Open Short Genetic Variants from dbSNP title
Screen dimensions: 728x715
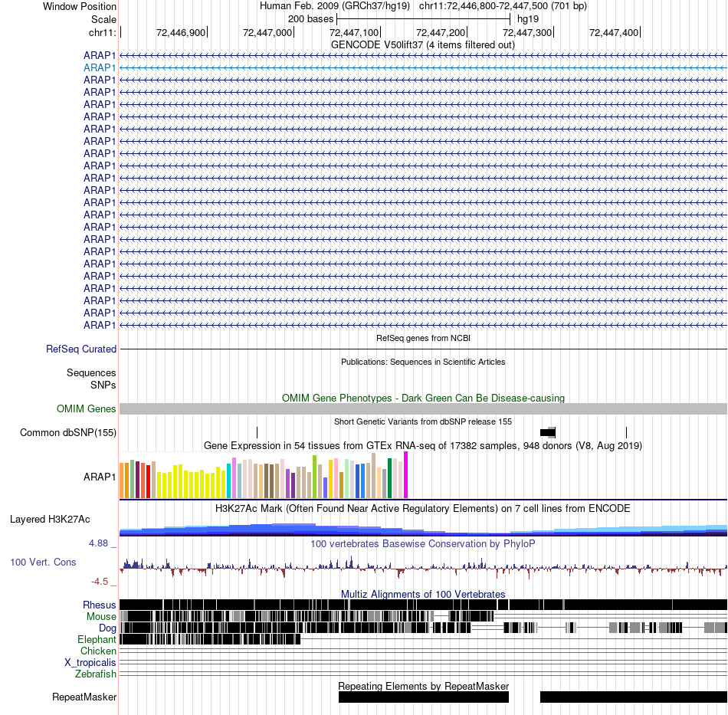coord(422,421)
